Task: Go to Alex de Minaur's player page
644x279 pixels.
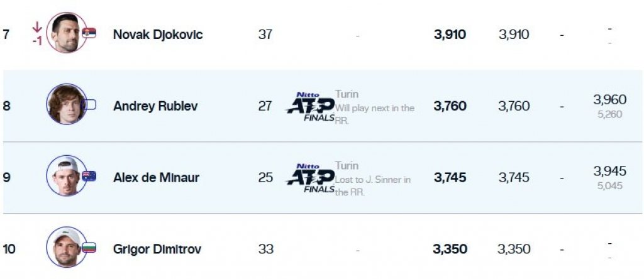Action: [156, 178]
